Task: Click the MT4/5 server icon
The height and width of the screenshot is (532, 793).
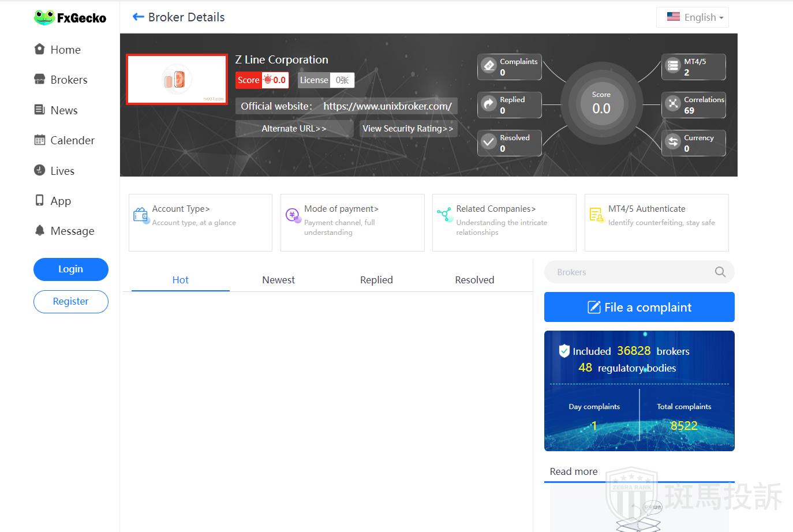Action: pos(673,66)
